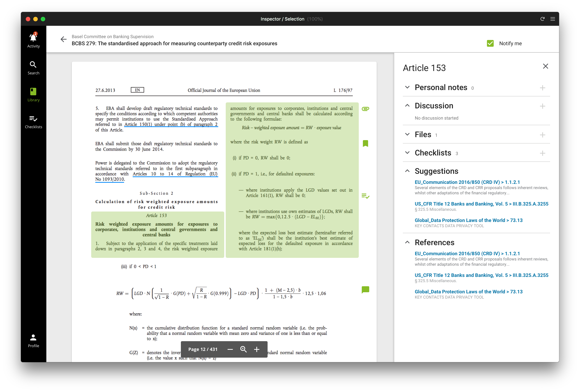Screen dimensions: 580x392
Task: Collapse the Suggestions section
Action: (x=407, y=171)
